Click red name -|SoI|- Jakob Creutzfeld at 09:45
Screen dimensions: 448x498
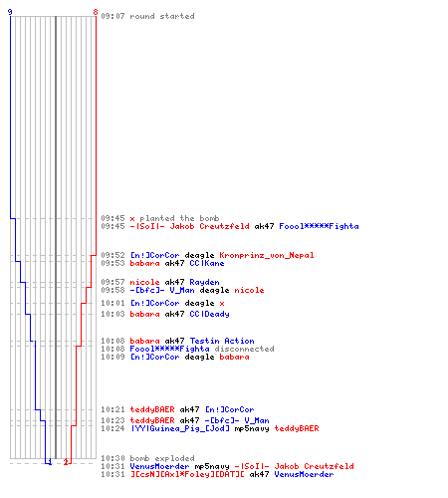(189, 226)
